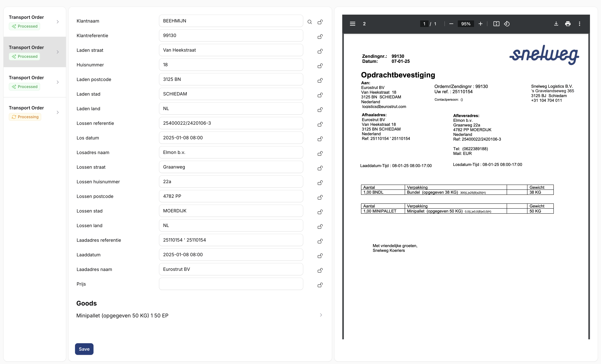Expand chevron of Processing Transport Order
Screen dimensions: 601x364
click(58, 112)
